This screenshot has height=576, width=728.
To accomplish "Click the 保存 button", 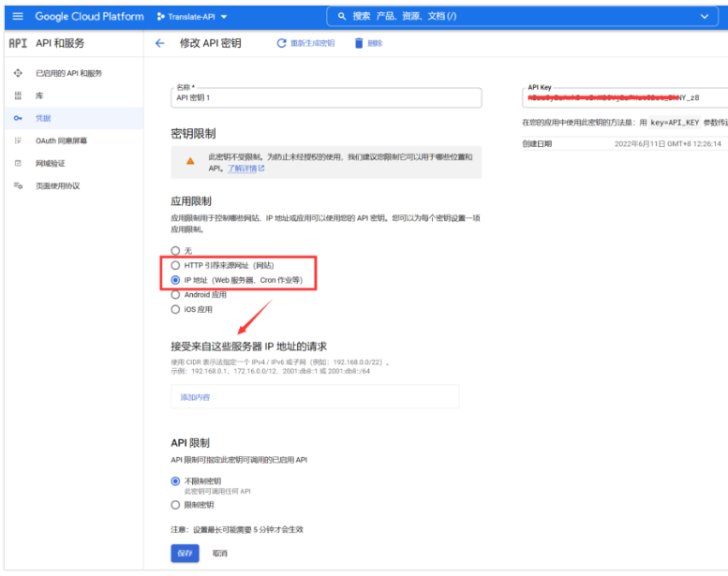I will 185,554.
